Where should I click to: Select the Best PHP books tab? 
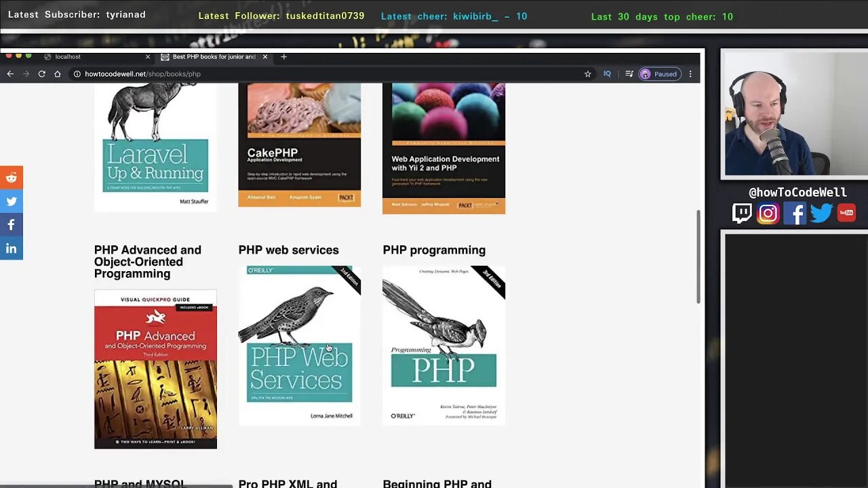214,57
